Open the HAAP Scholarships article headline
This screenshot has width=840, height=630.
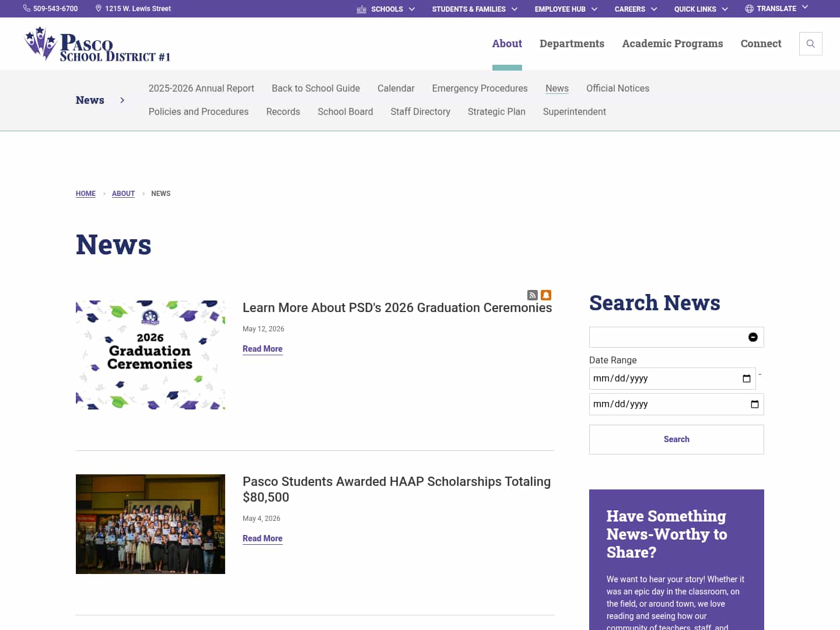(397, 489)
